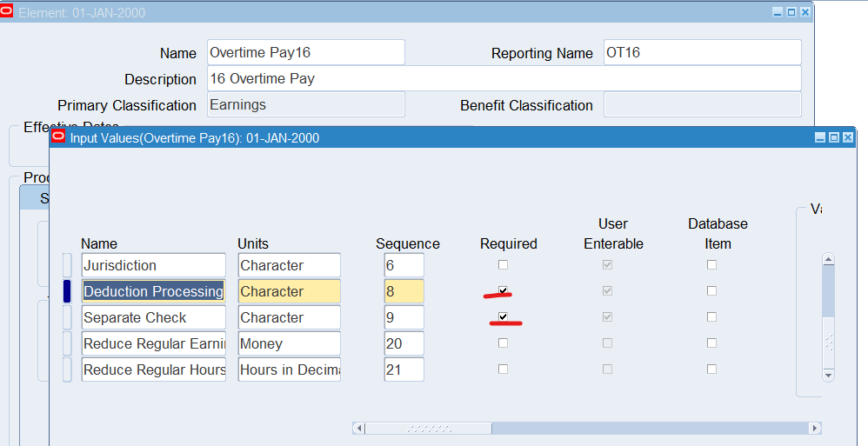Screen dimensions: 868x446
Task: Check Required for Reduce Regular Earnings row
Action: click(x=503, y=343)
